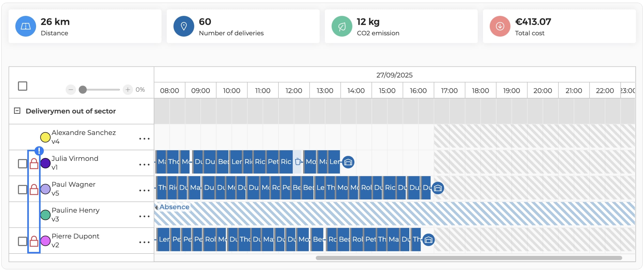
Task: Check the Julia Virmond row checkbox
Action: point(22,164)
